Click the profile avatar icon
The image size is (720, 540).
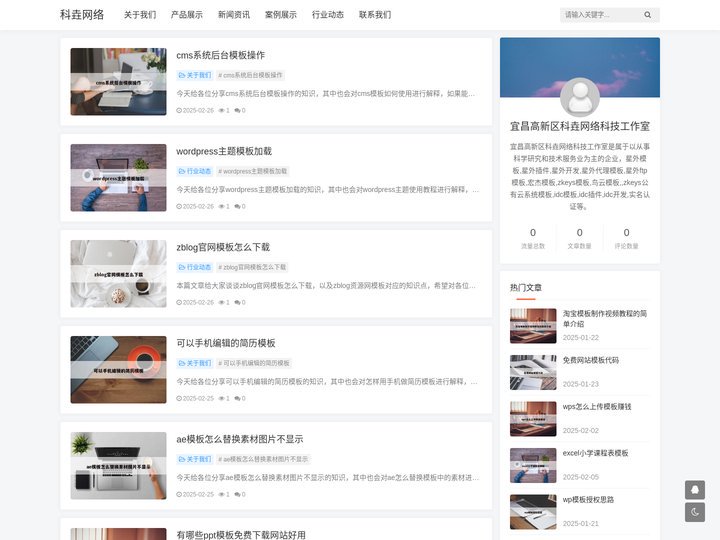click(579, 97)
